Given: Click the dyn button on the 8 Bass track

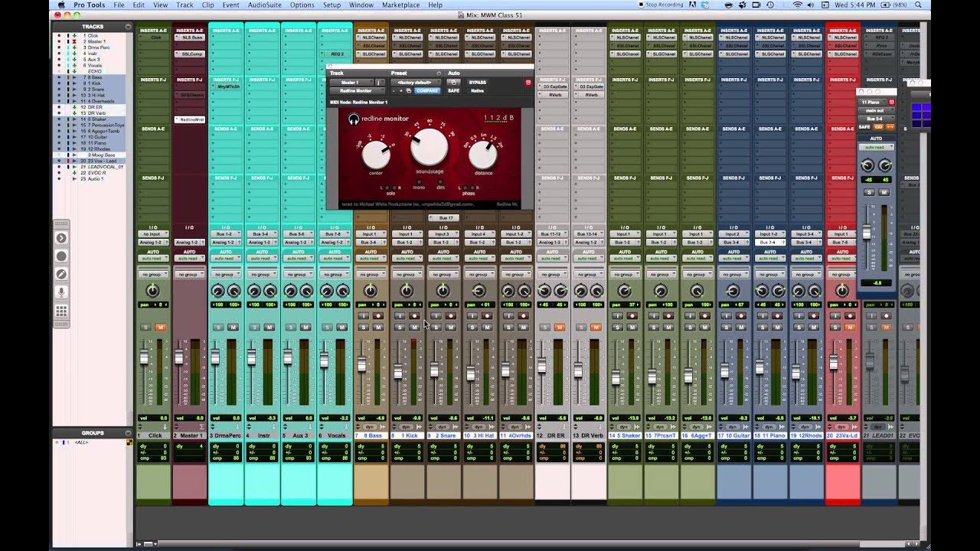Looking at the screenshot, I should (370, 427).
